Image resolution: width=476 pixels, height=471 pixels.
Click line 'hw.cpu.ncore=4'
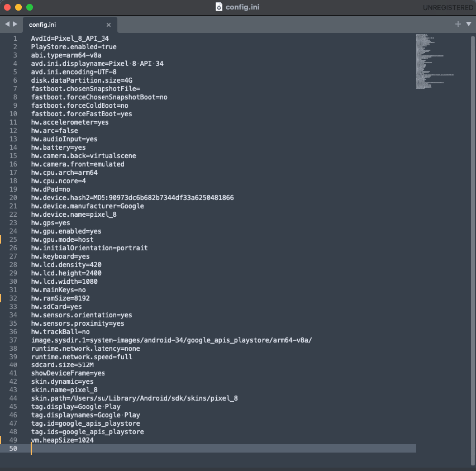(x=59, y=181)
